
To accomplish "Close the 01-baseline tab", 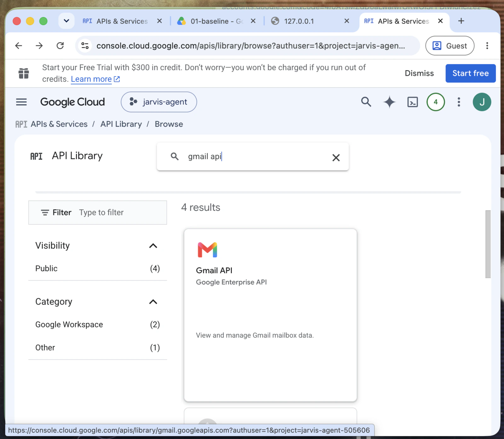I will tap(253, 21).
